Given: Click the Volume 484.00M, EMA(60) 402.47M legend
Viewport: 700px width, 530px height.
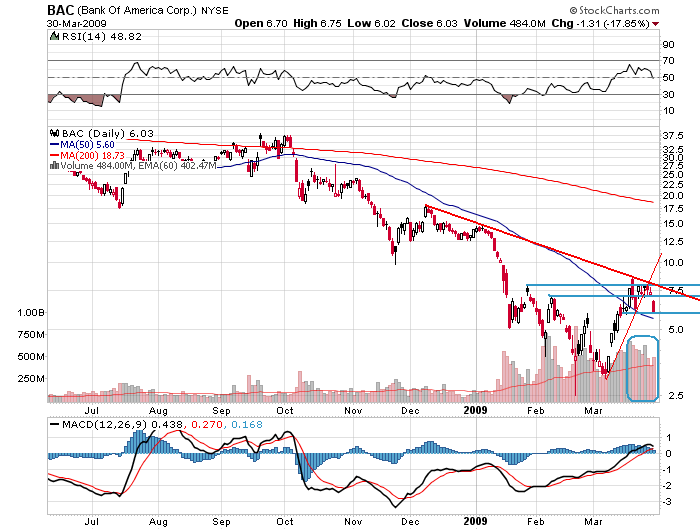Looking at the screenshot, I should 138,166.
